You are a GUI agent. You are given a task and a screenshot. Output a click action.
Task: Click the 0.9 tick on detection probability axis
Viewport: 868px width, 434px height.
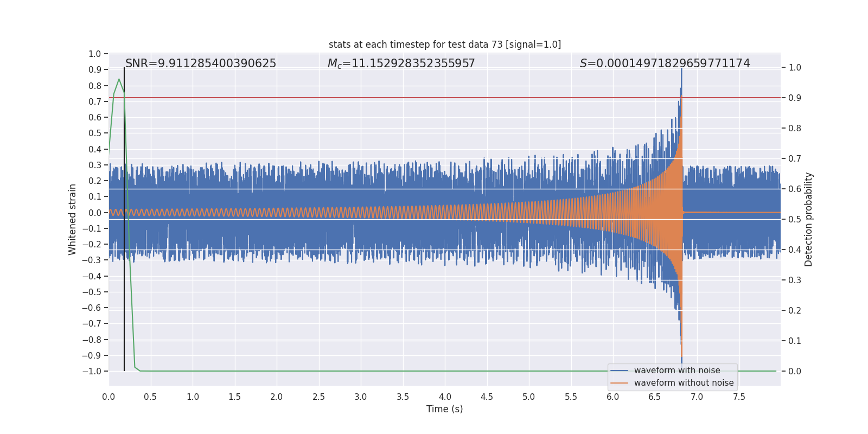(795, 98)
